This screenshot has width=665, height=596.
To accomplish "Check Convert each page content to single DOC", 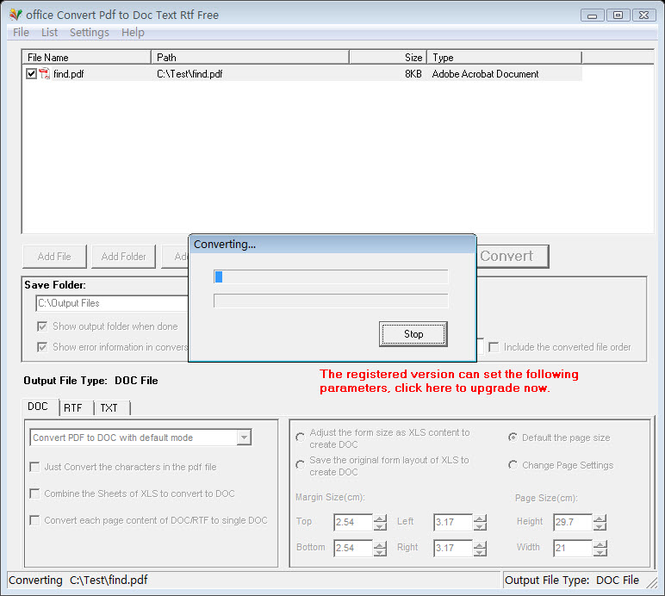I will 34,520.
